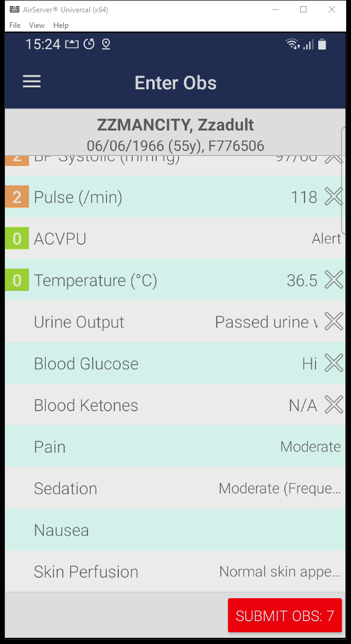
Task: Open the Sedation Moderate options
Action: pos(175,489)
